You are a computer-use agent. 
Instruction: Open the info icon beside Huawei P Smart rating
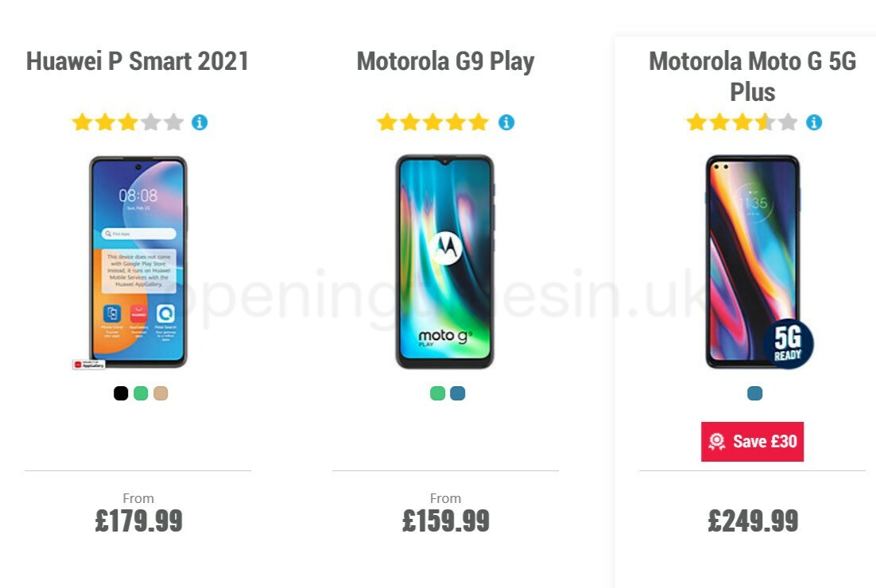point(200,122)
